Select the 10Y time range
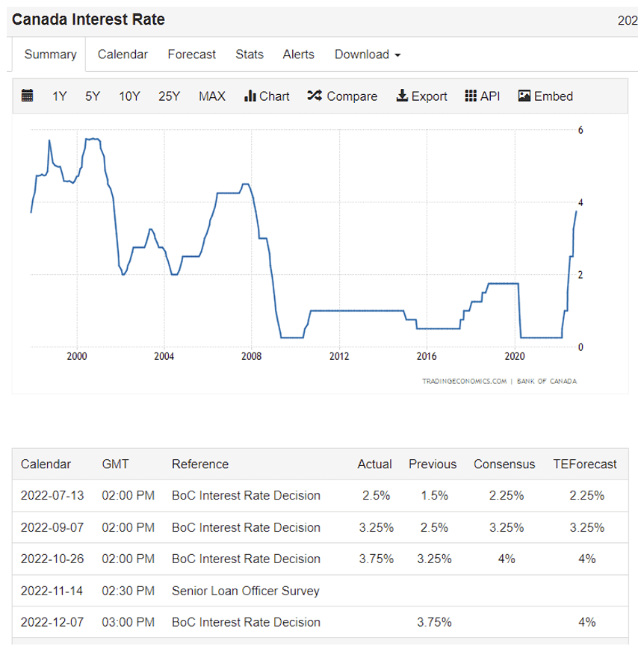Image resolution: width=644 pixels, height=646 pixels. [x=129, y=96]
